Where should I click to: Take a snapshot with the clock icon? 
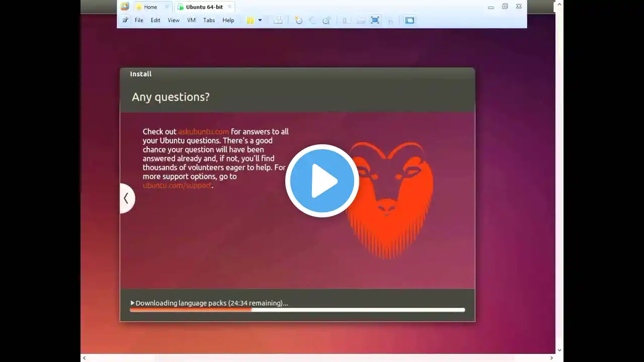(298, 20)
